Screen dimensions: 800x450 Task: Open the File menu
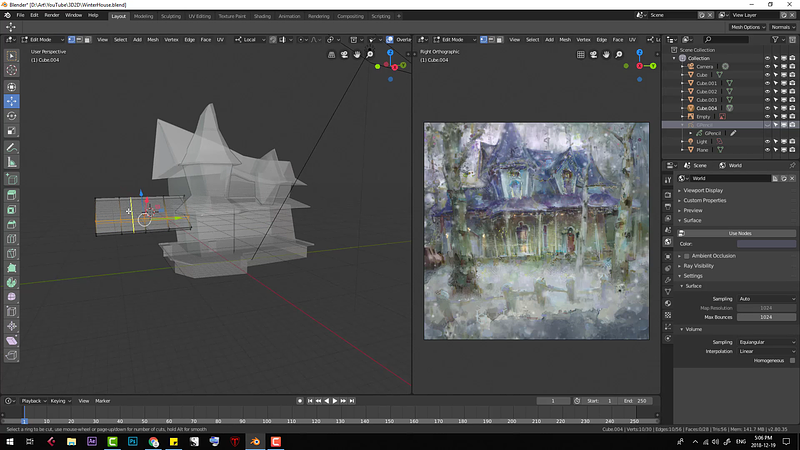tap(20, 15)
